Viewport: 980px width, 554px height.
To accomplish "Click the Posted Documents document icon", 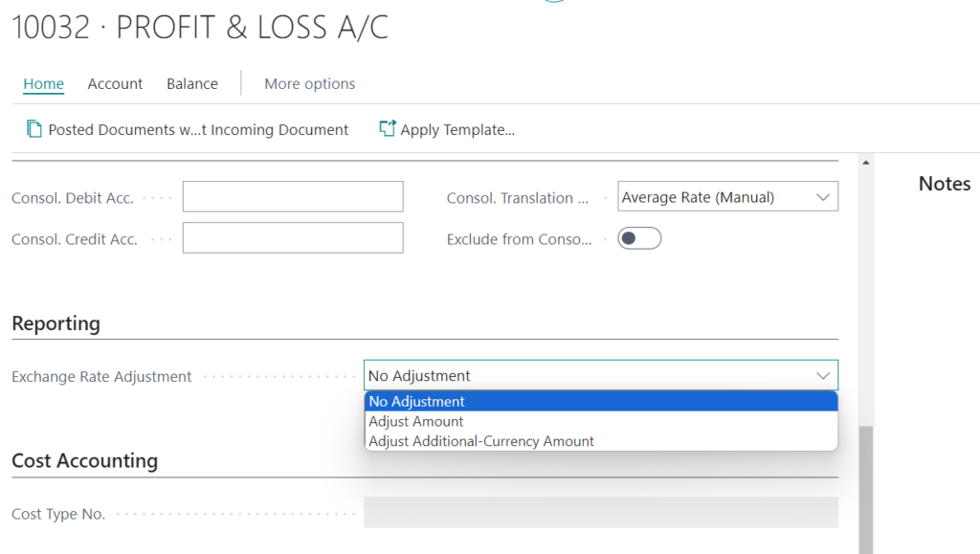I will point(34,129).
